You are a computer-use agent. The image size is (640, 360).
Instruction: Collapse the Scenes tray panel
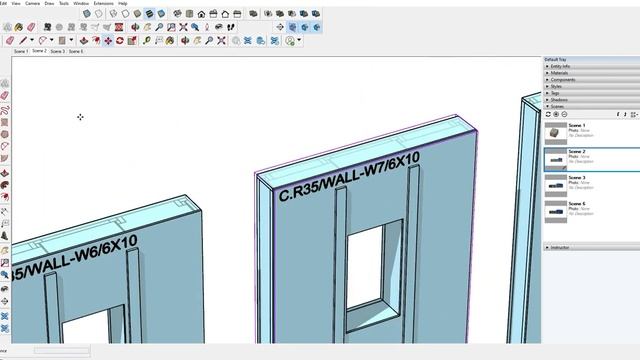tap(591, 106)
